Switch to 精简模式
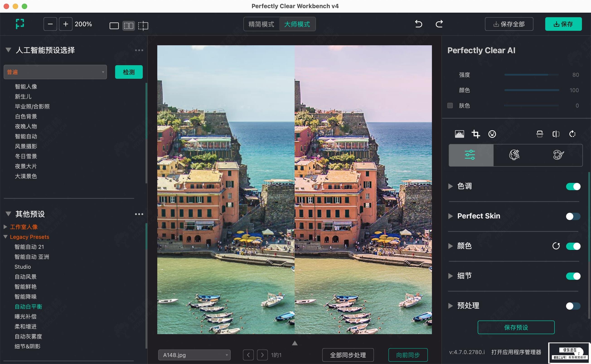591x364 pixels. tap(261, 24)
